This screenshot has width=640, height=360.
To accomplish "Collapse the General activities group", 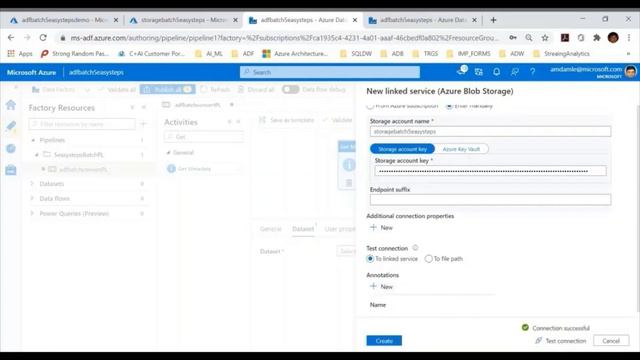I will pos(168,152).
